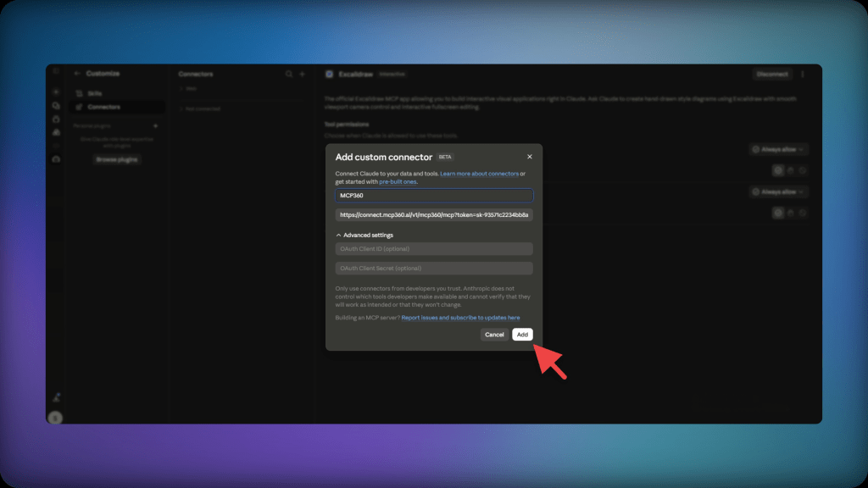
Task: Go back using the arrow beside Customize
Action: point(77,74)
